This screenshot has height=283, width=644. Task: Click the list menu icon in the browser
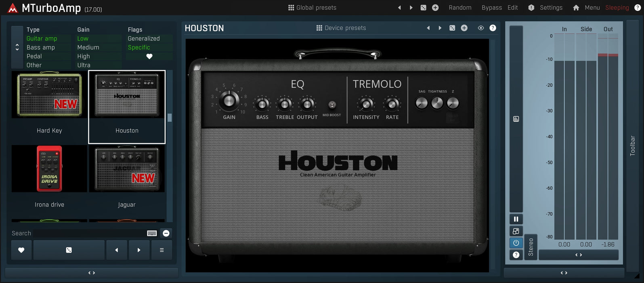pyautogui.click(x=162, y=250)
